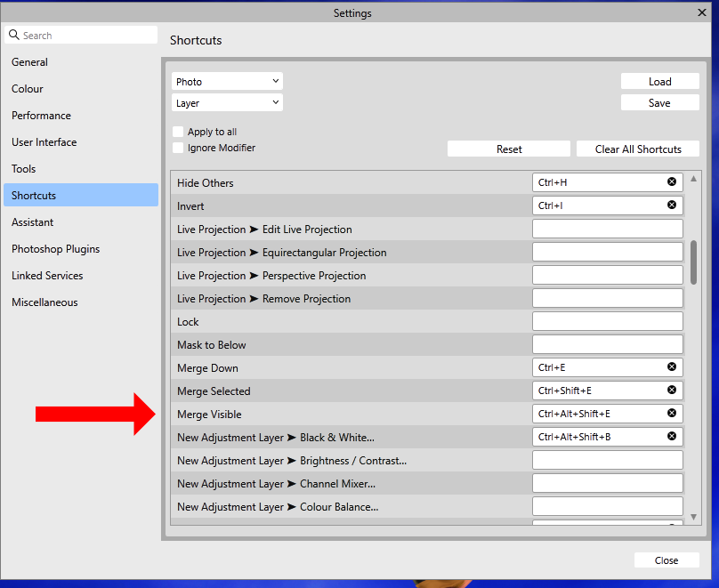Clear the Merge Down keyboard shortcut

672,366
